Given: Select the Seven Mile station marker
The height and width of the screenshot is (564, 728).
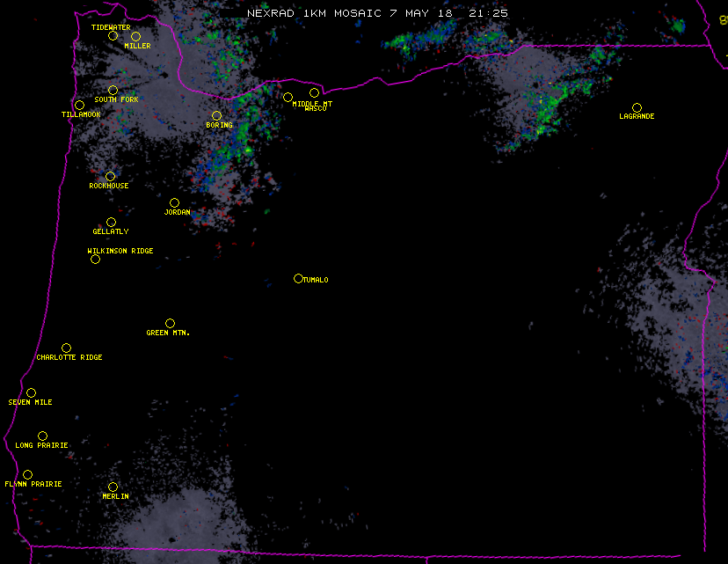Looking at the screenshot, I should pyautogui.click(x=31, y=392).
